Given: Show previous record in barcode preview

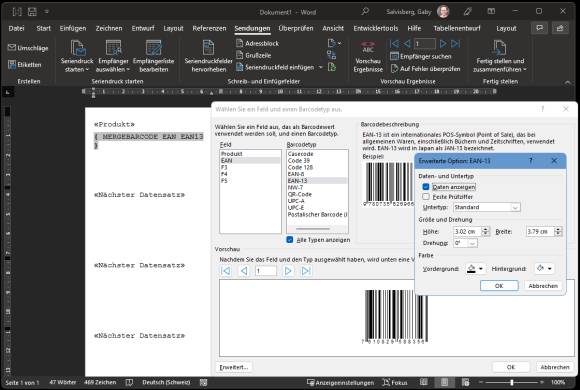Looking at the screenshot, I should click(x=244, y=271).
